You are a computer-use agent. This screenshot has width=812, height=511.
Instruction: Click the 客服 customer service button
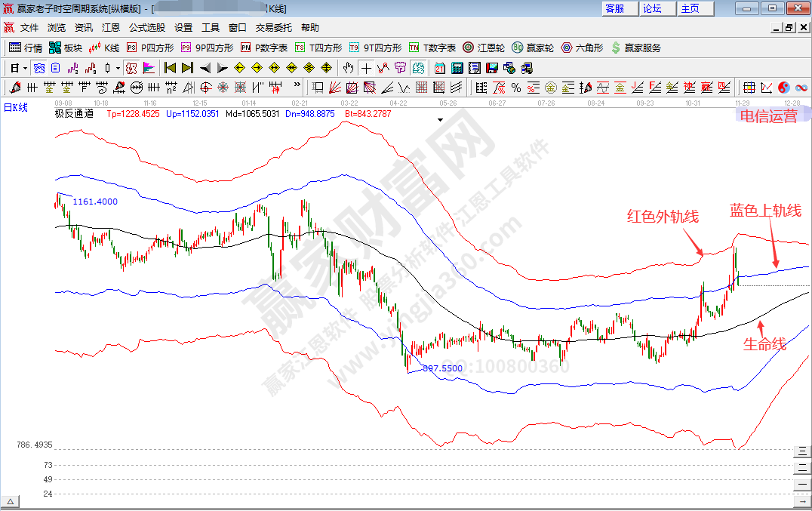pos(615,8)
